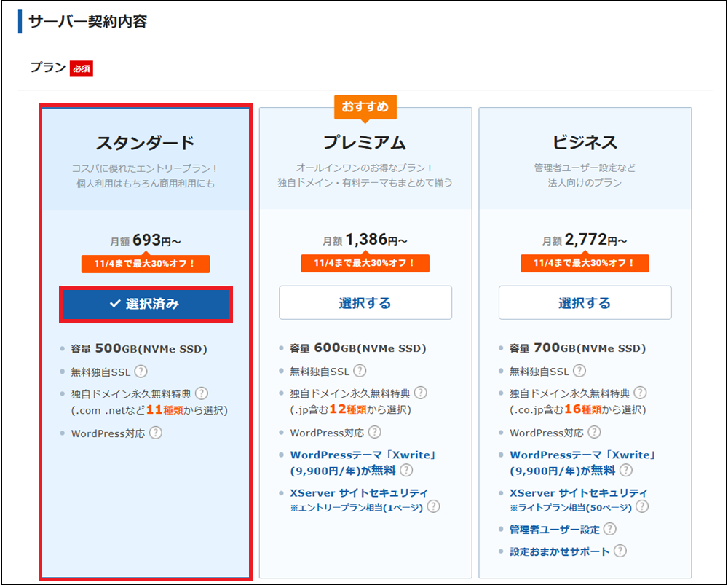Open help icon beside Business Xwrite theme
The width and height of the screenshot is (728, 585).
pyautogui.click(x=626, y=470)
